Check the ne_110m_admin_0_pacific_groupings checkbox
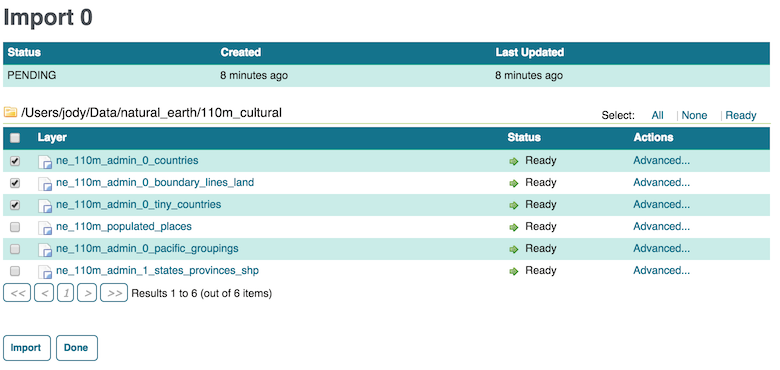Viewport: 780px width, 370px height. coord(15,249)
